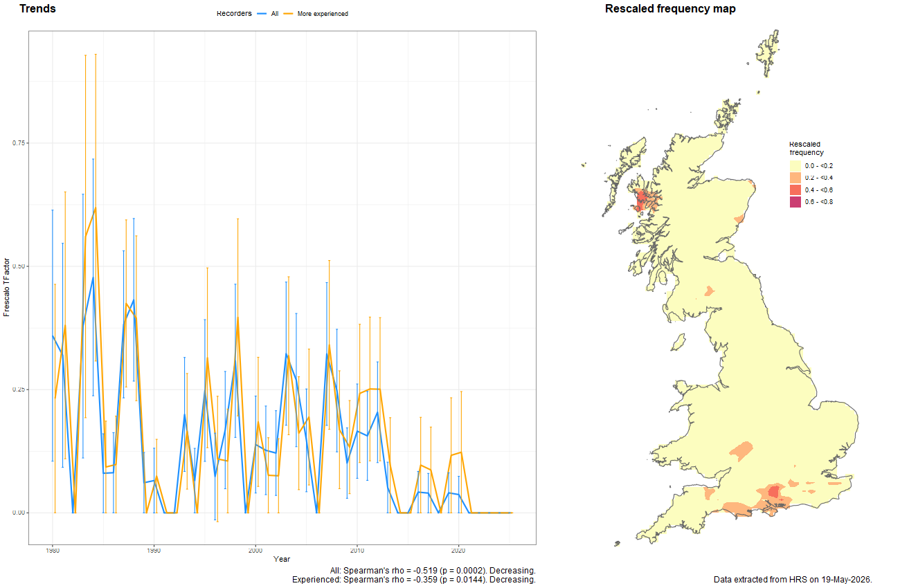This screenshot has height=588, width=900.
Task: Click the 2020 x-axis tick label
Action: pos(458,551)
